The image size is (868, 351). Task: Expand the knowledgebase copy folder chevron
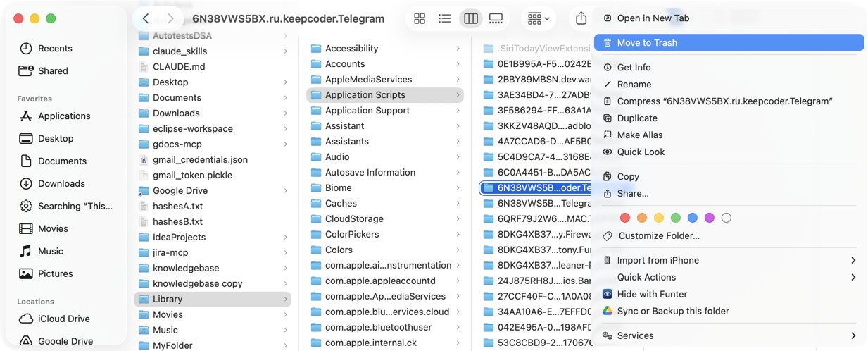(x=286, y=284)
